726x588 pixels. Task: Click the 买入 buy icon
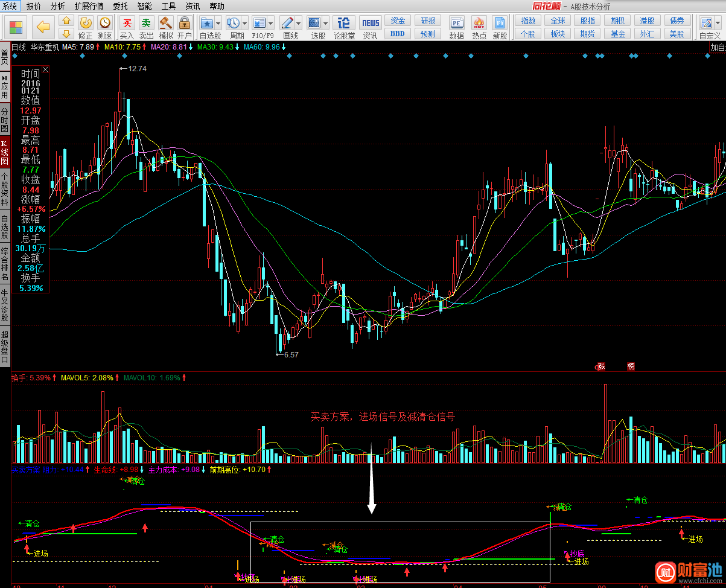point(127,23)
